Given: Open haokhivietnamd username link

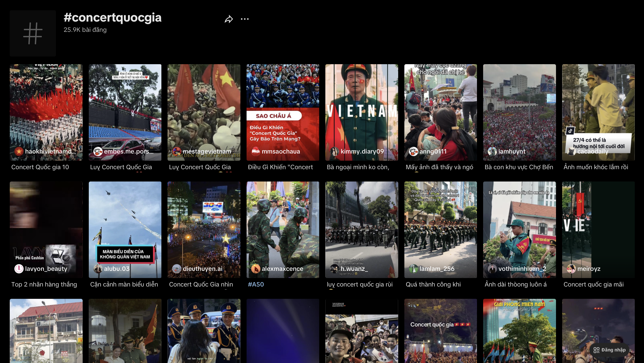Looking at the screenshot, I should tap(51, 151).
